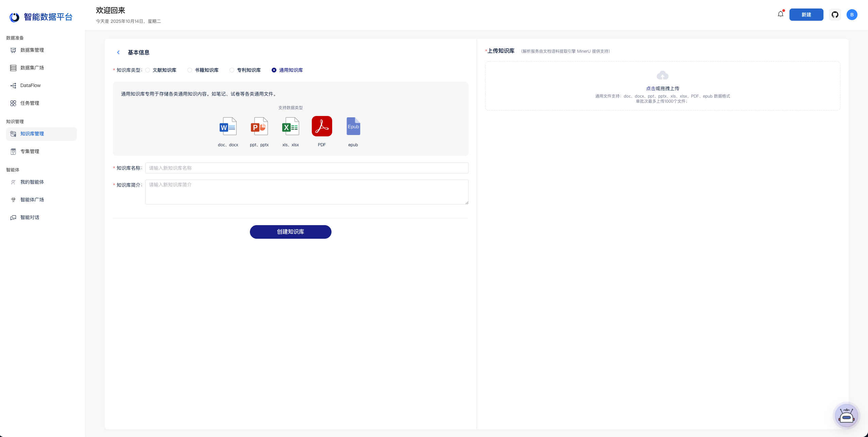Click the Epub file type icon
Viewport: 868px width, 437px height.
click(x=353, y=126)
